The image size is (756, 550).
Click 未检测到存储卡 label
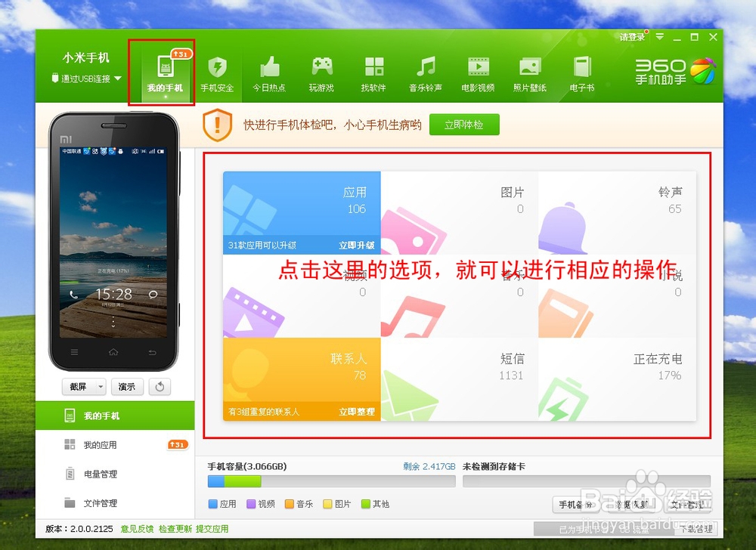coord(494,466)
